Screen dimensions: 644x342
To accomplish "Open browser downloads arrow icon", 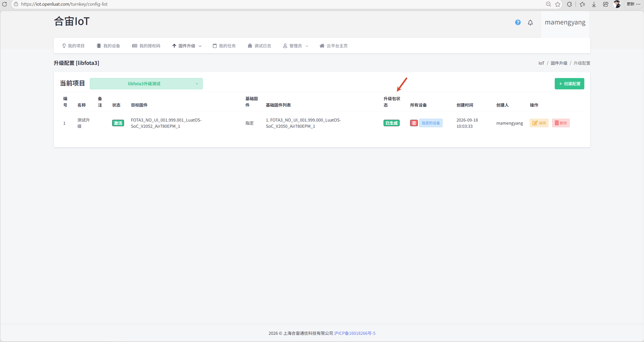I will tap(594, 4).
